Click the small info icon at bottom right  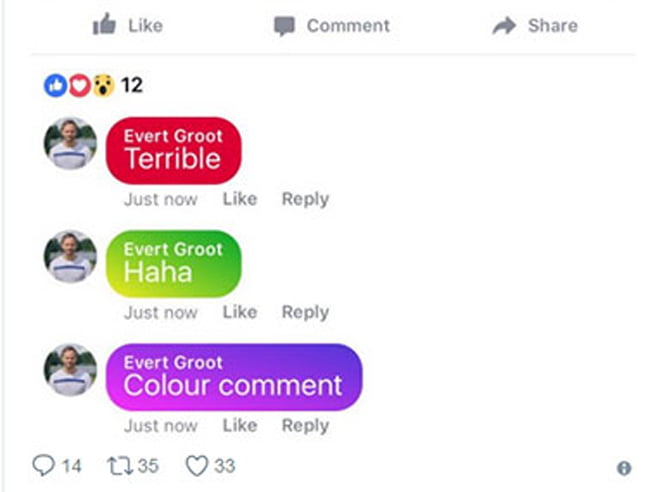[624, 468]
